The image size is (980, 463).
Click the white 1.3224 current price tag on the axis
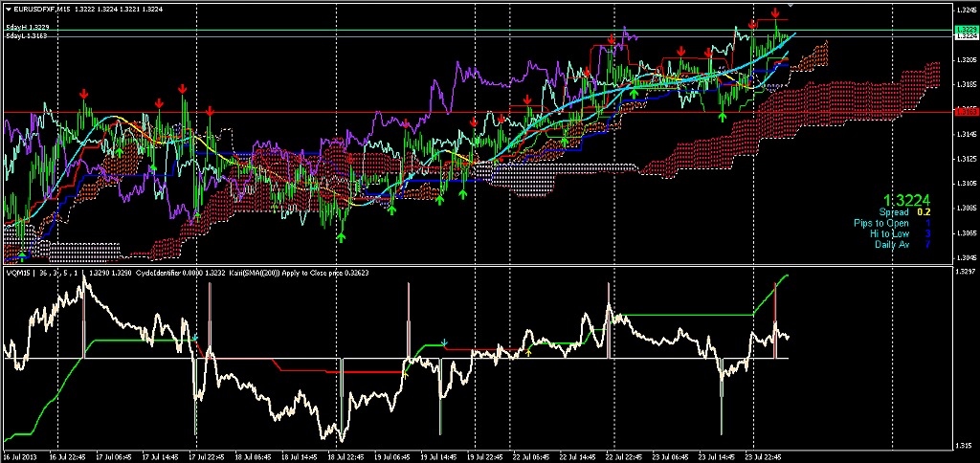pyautogui.click(x=965, y=35)
